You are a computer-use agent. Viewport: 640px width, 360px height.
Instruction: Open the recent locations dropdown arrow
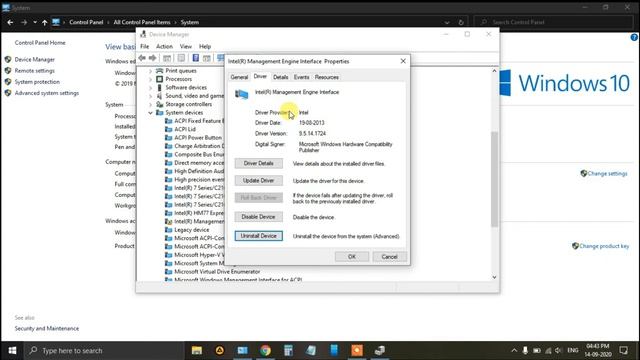point(35,22)
